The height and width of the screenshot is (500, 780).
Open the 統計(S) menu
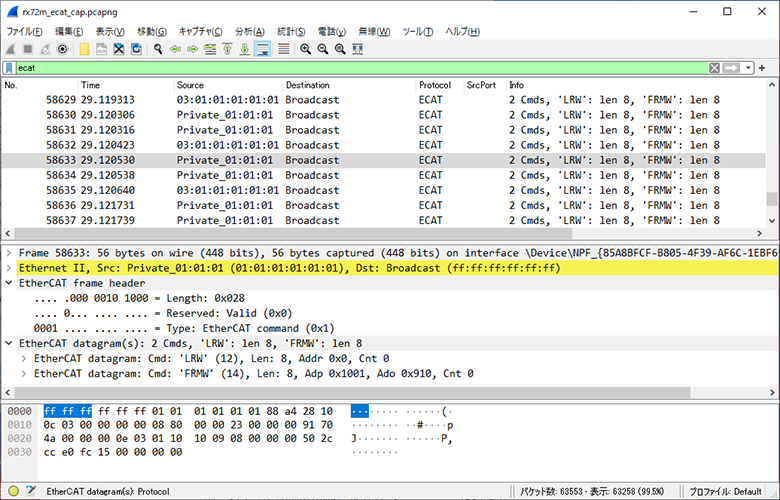click(291, 32)
